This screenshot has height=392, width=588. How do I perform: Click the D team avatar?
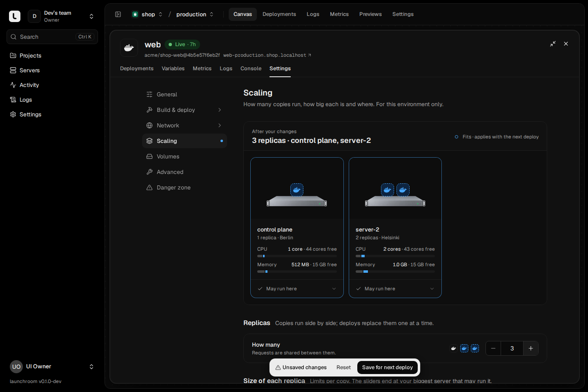34,16
